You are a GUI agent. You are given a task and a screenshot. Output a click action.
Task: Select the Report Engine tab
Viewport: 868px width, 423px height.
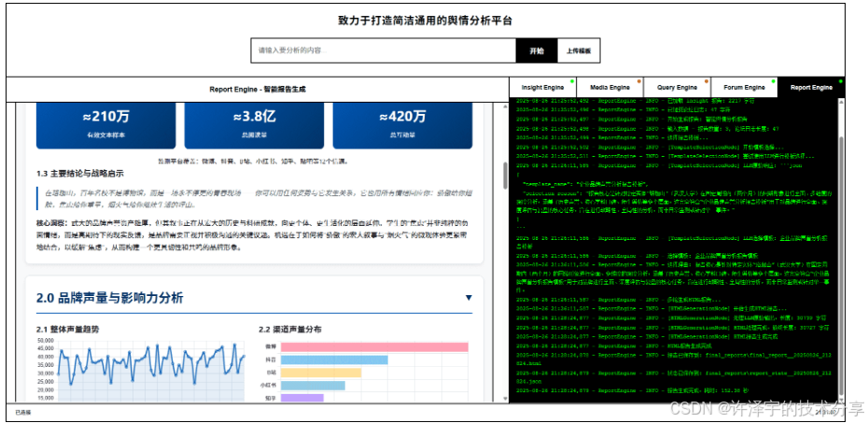[811, 88]
